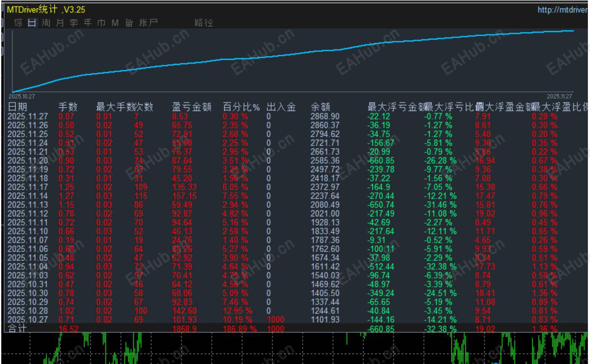This screenshot has width=590, height=364.
Task: Click floating loss value -660.85 on 2025.11.20
Action: point(381,161)
